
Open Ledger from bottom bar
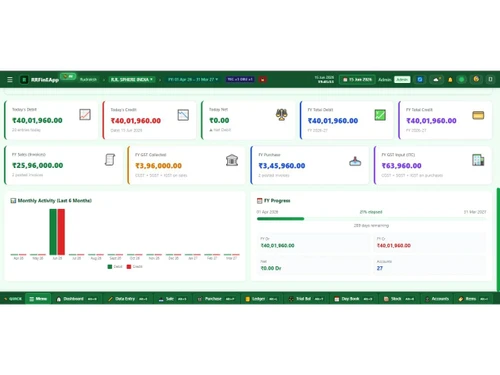click(x=261, y=299)
